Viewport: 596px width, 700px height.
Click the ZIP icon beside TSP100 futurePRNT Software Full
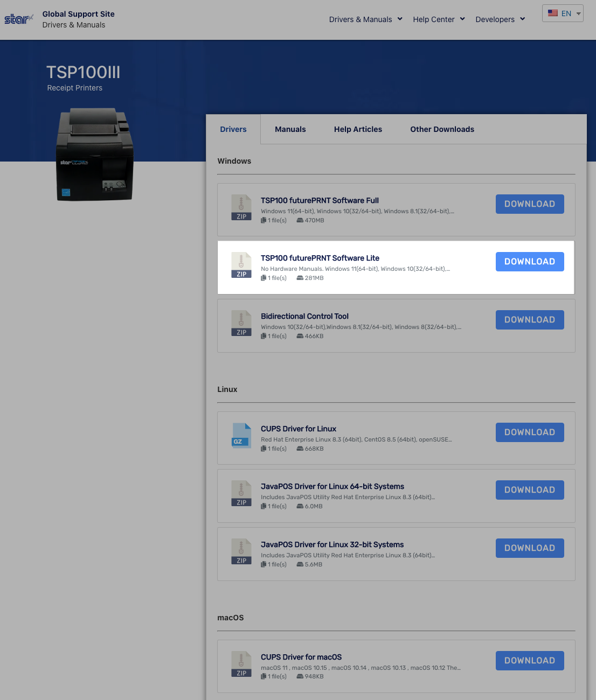click(x=241, y=207)
